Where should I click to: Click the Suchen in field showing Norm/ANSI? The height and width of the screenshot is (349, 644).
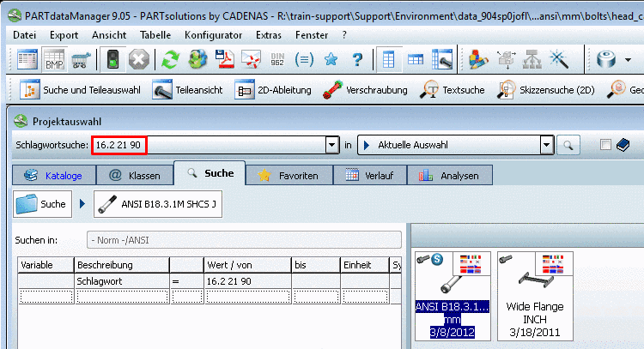244,240
